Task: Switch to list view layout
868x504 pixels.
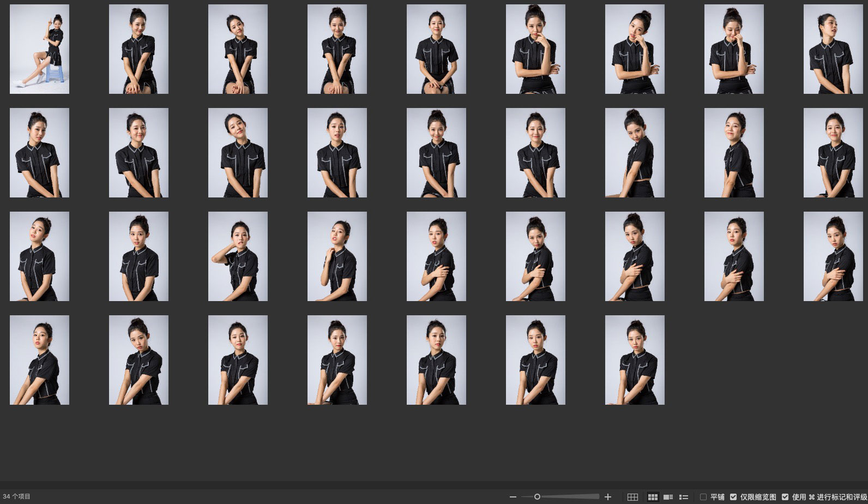Action: pos(683,497)
